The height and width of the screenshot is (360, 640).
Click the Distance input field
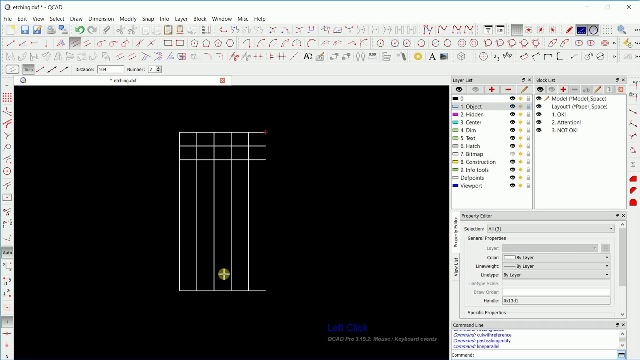pyautogui.click(x=110, y=69)
